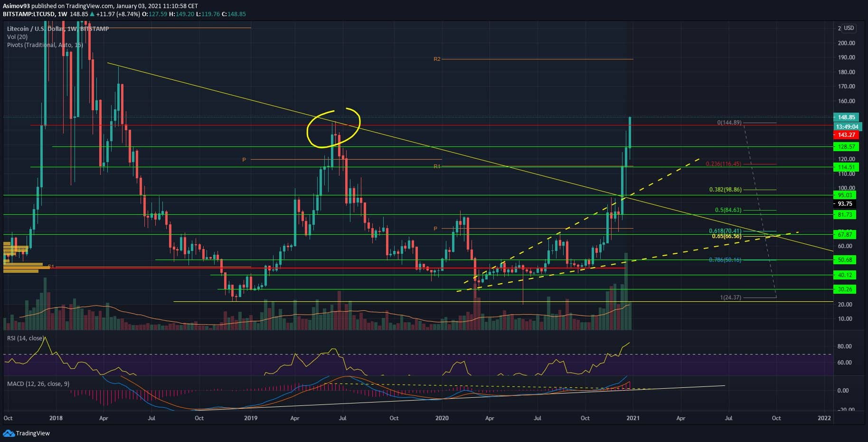Viewport: 868px width, 442px height.
Task: Select the Fibonacci 0.786(50.16) label
Action: 725,260
